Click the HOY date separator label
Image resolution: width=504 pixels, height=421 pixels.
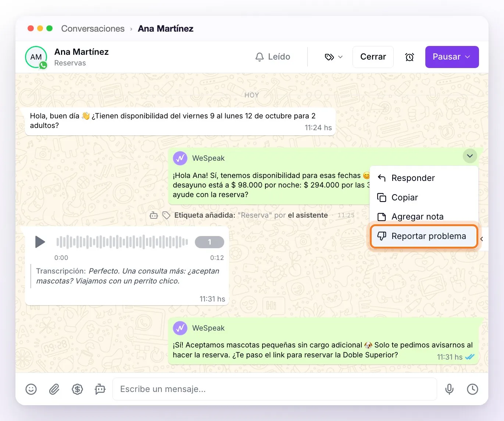252,95
